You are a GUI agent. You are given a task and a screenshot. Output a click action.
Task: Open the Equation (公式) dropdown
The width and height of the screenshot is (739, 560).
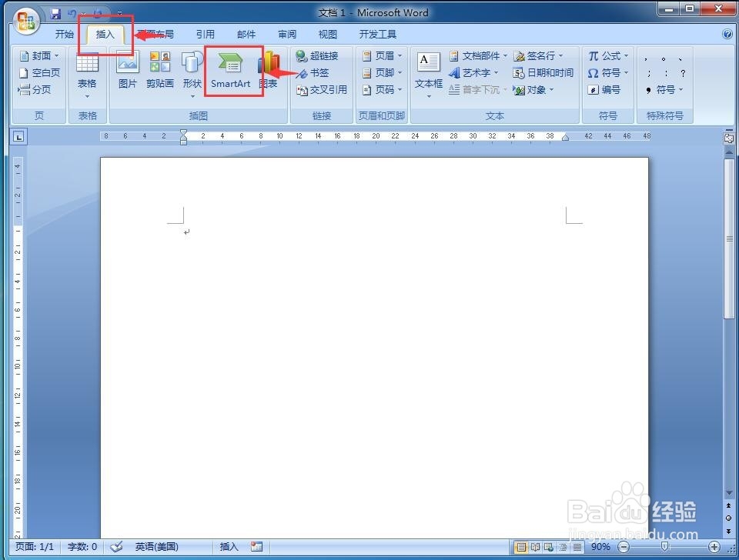tap(608, 55)
